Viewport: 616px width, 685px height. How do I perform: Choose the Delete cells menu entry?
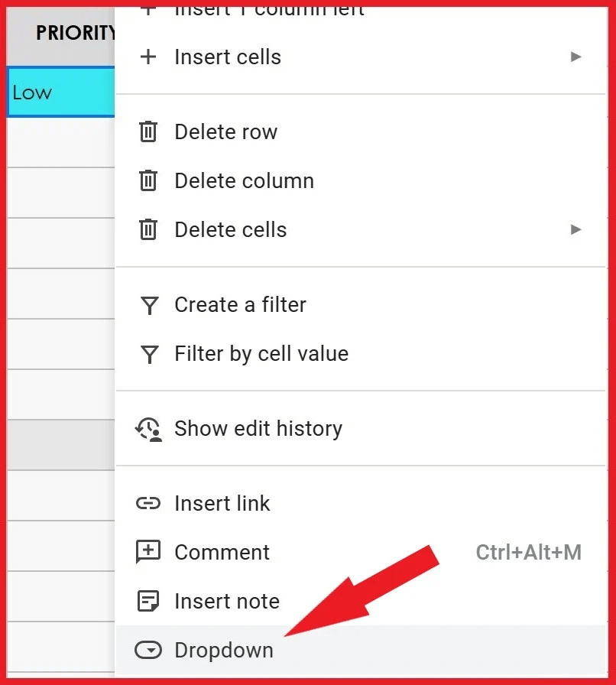pos(231,230)
